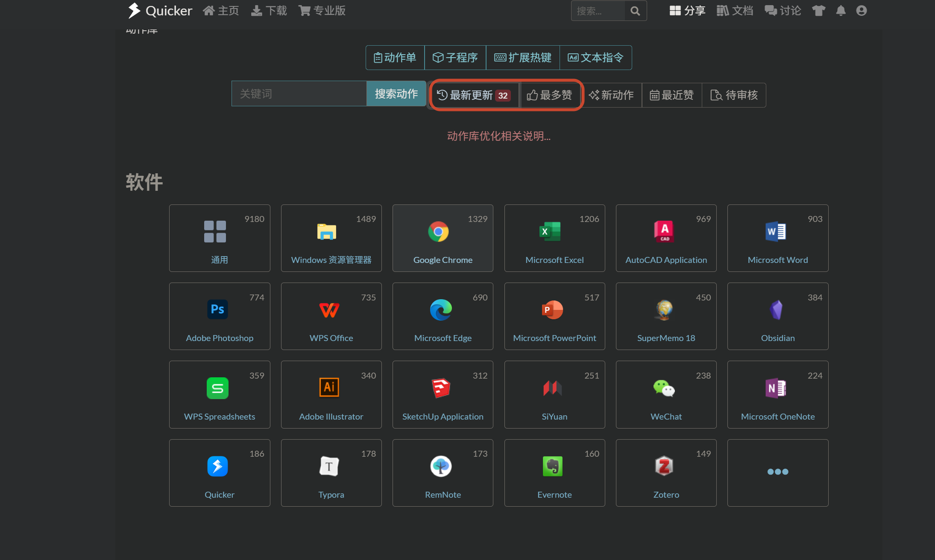Open the Evernote elephant icon

click(552, 466)
